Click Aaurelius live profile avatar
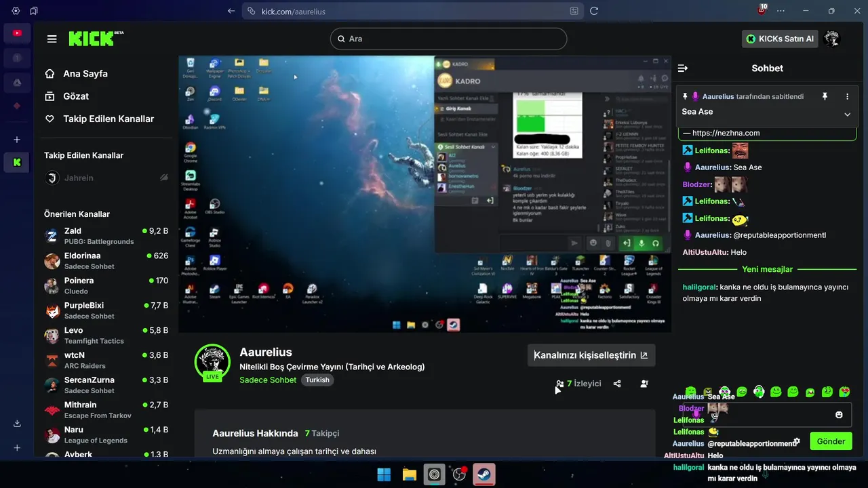Screen dimensions: 868x488 point(212,361)
